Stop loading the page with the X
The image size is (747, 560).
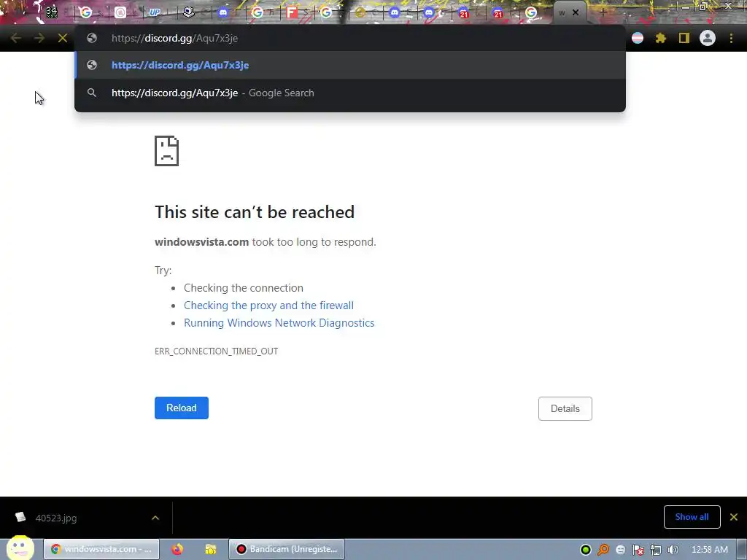[63, 38]
